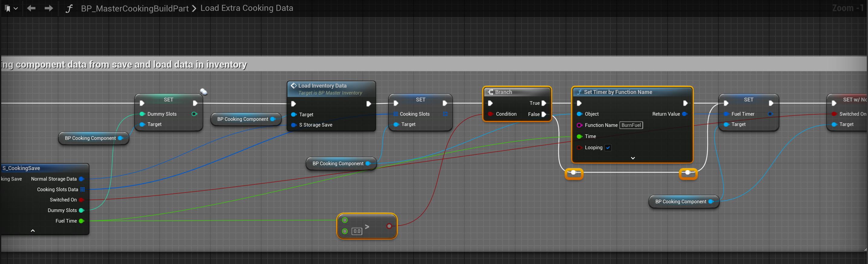868x264 pixels.
Task: Select the Set Timer by Function Name header
Action: pos(618,92)
